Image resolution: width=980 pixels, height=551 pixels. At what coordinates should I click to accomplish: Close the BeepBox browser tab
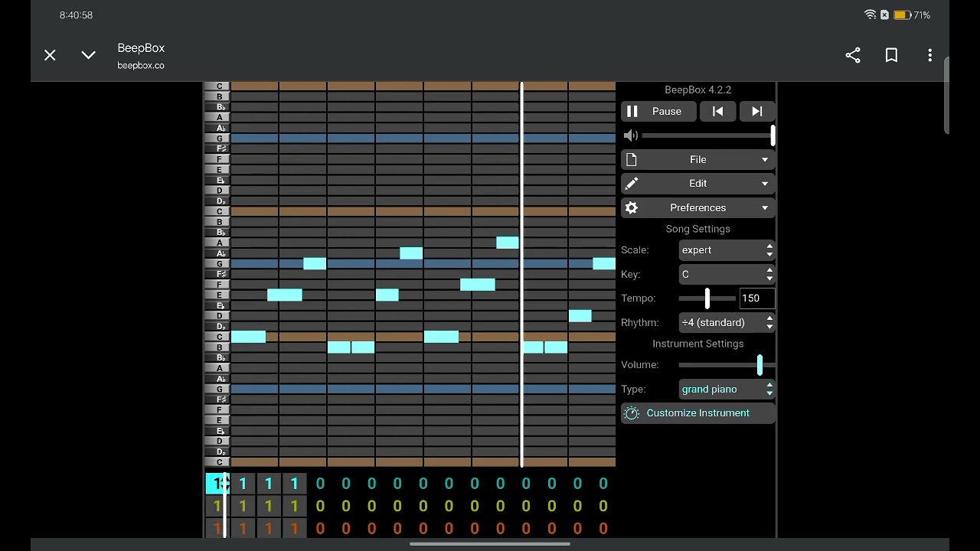[50, 55]
